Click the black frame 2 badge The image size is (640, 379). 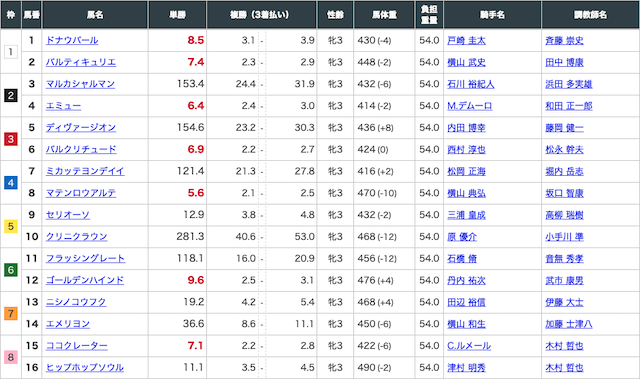[x=11, y=95]
